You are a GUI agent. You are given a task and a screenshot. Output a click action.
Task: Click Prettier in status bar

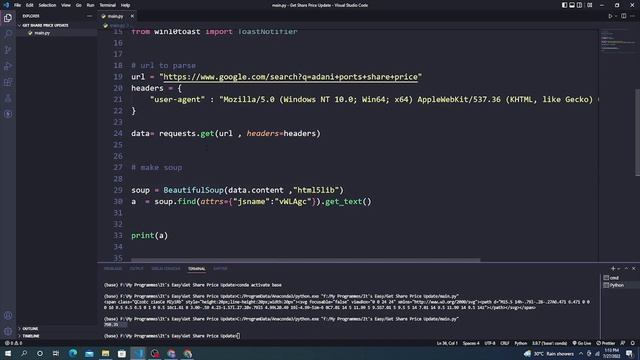tap(606, 343)
